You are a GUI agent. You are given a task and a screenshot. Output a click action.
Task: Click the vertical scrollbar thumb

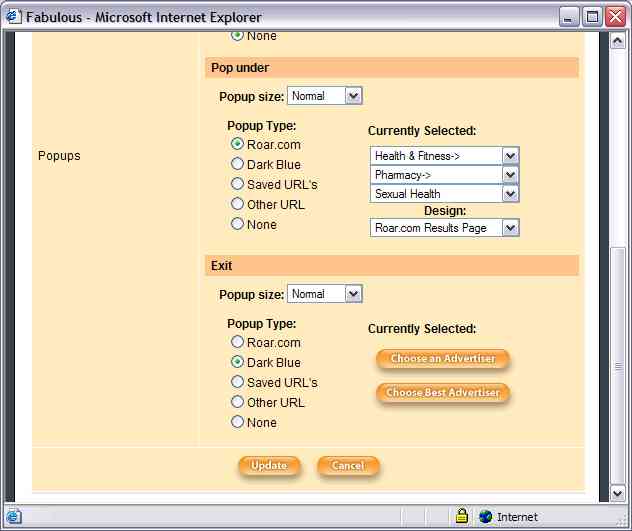[617, 366]
